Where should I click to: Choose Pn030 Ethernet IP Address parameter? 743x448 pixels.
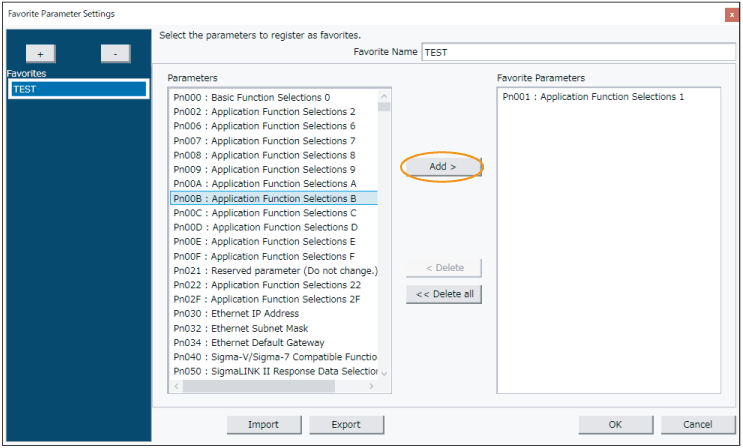click(x=236, y=314)
